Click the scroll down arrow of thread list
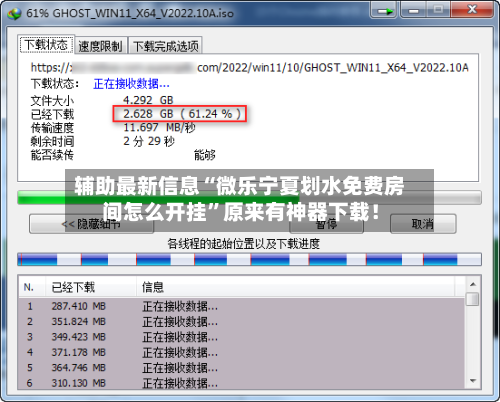Screen dimensions: 500x402 pyautogui.click(x=473, y=381)
